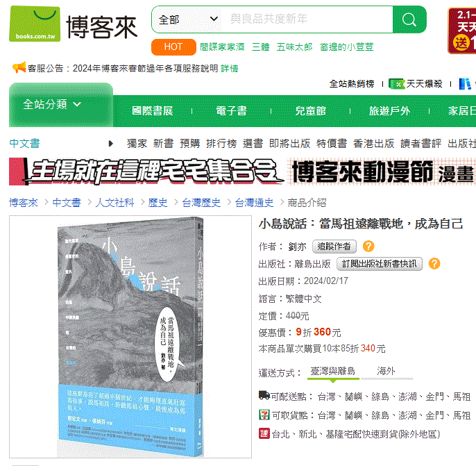Open the 全部 search category dropdown
The height and width of the screenshot is (466, 476).
(188, 19)
